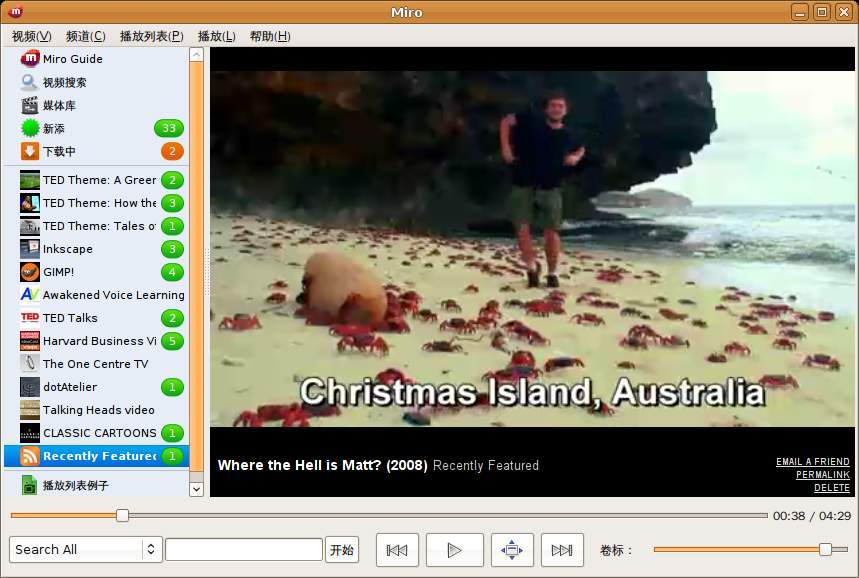Screen dimensions: 859x578
Task: Click the 开始 search button
Action: coord(342,550)
